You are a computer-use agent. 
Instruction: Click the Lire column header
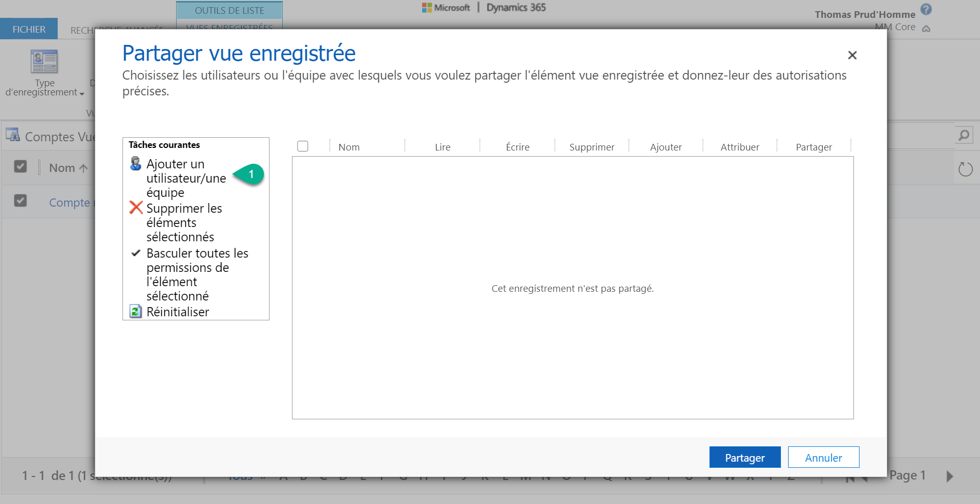442,147
